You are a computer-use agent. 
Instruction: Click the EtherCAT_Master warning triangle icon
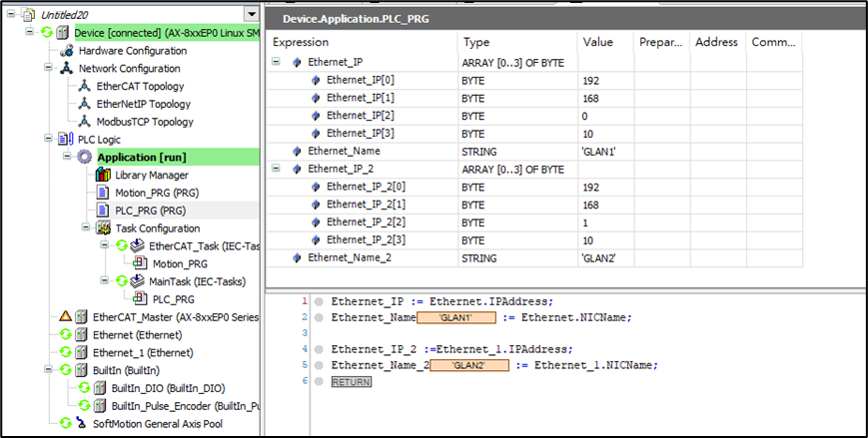tap(66, 317)
